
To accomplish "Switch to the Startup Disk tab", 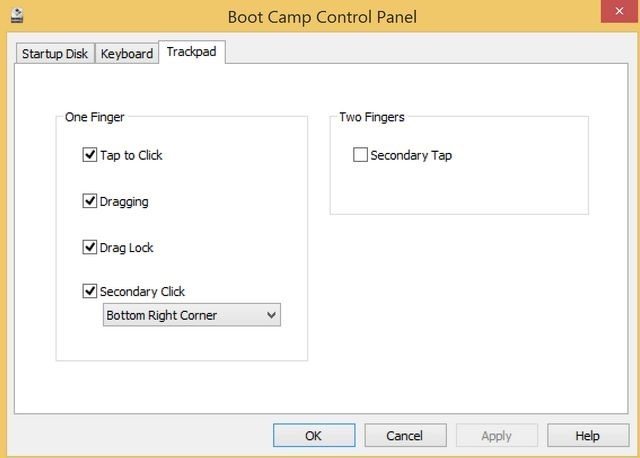I will pyautogui.click(x=55, y=53).
